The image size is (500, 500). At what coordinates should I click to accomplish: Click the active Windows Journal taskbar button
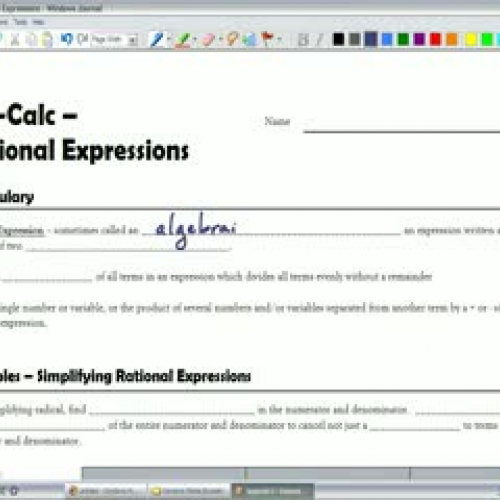pyautogui.click(x=273, y=491)
